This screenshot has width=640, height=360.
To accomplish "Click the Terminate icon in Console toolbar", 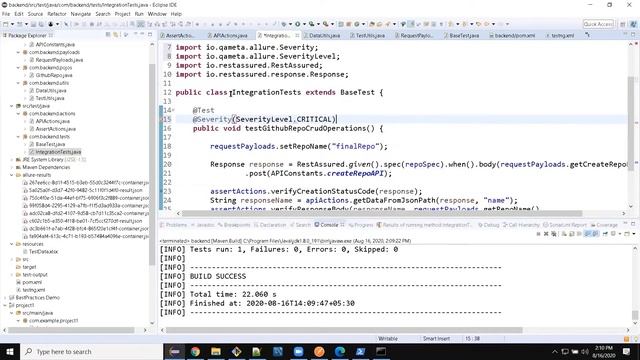I will click(x=538, y=234).
